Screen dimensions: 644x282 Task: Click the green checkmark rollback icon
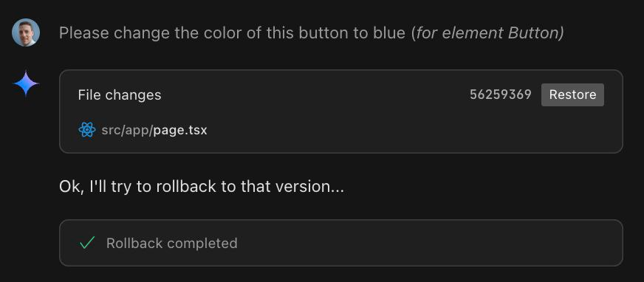click(x=87, y=243)
